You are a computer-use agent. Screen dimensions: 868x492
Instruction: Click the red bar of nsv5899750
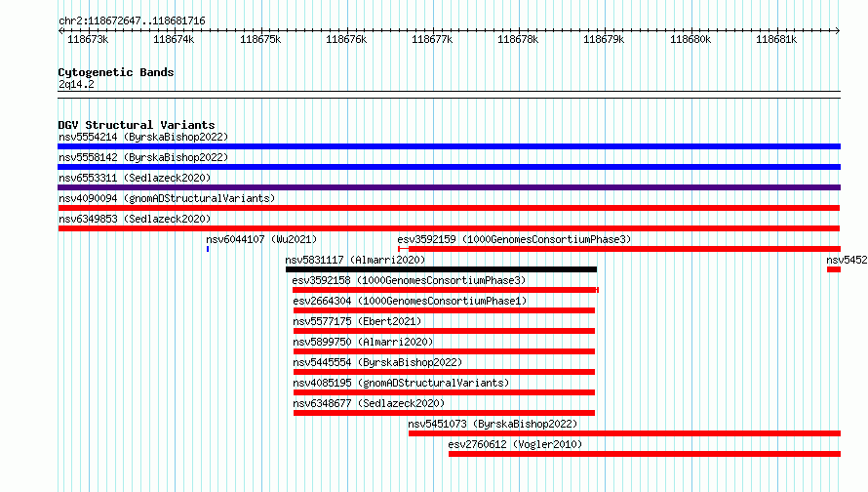444,351
